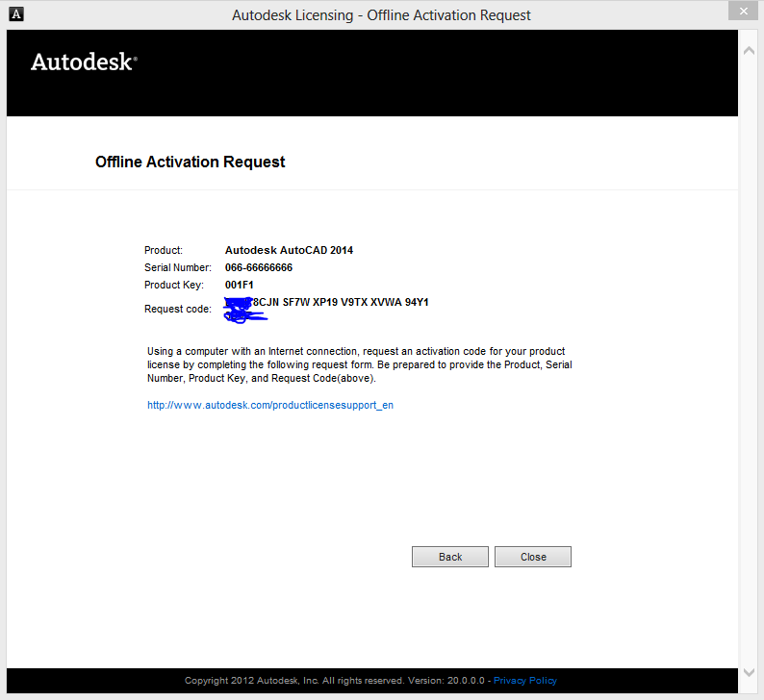
Task: Click the scrollbar up arrow
Action: [749, 51]
